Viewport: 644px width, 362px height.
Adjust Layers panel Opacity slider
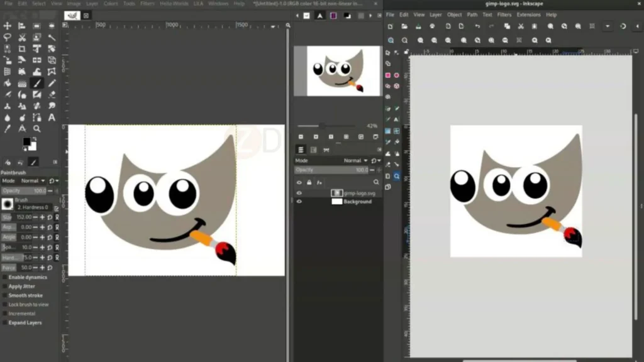[x=333, y=170]
